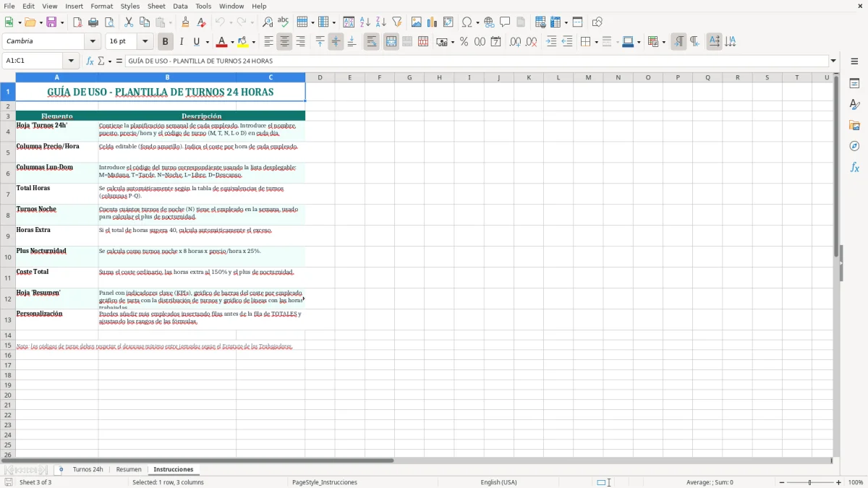The image size is (868, 488).
Task: Open sidebar Navigator panel
Action: [854, 146]
